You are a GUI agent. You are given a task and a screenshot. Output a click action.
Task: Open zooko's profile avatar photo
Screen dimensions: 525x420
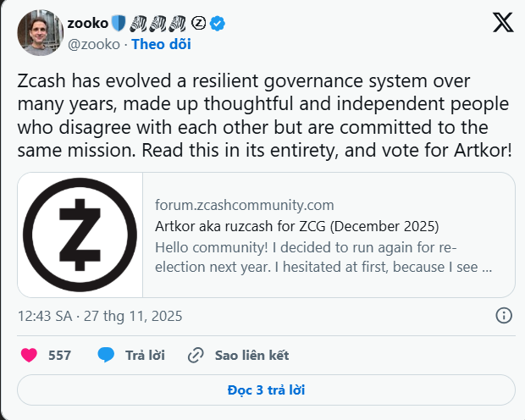coord(40,33)
